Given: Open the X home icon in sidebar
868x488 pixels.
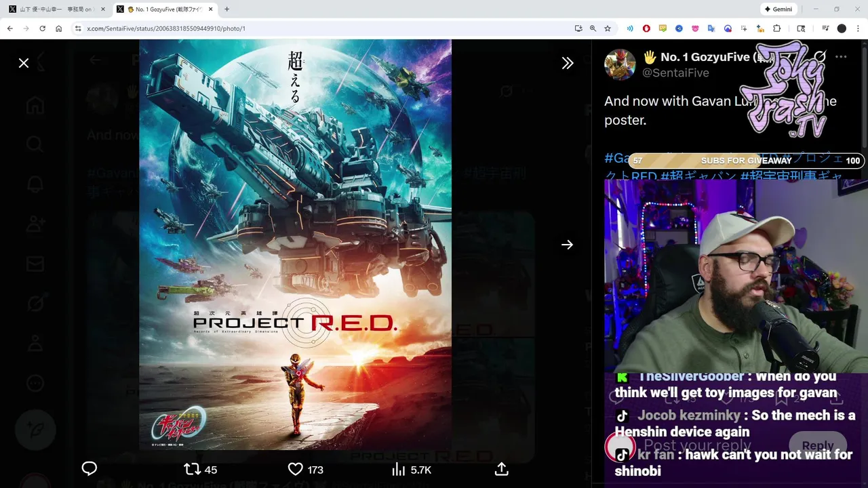Looking at the screenshot, I should click(35, 106).
